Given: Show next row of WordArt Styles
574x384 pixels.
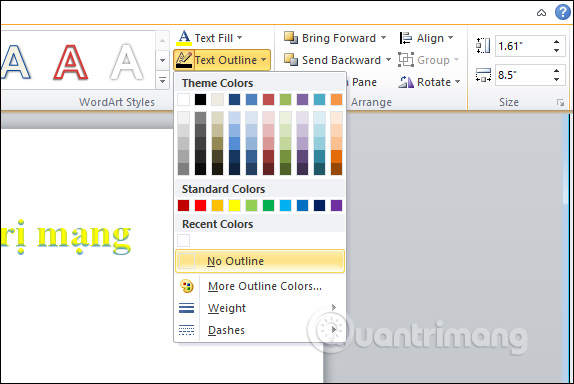Looking at the screenshot, I should point(163,60).
